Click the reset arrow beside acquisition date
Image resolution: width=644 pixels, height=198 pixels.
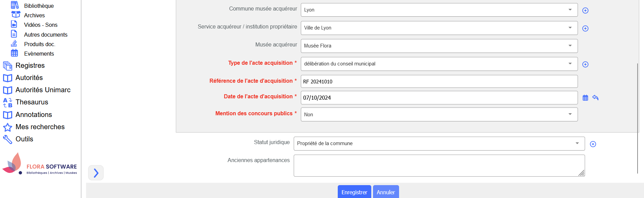click(x=595, y=98)
